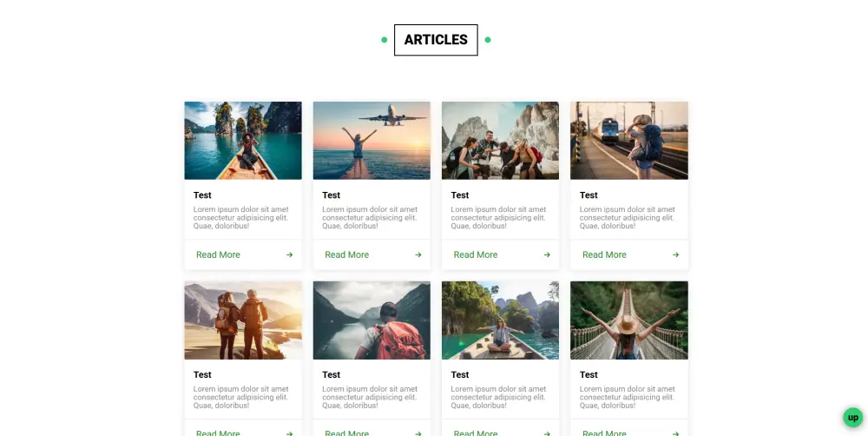Viewport: 868px width, 436px height.
Task: Click the 'Test' title under the airplane image
Action: tap(331, 195)
